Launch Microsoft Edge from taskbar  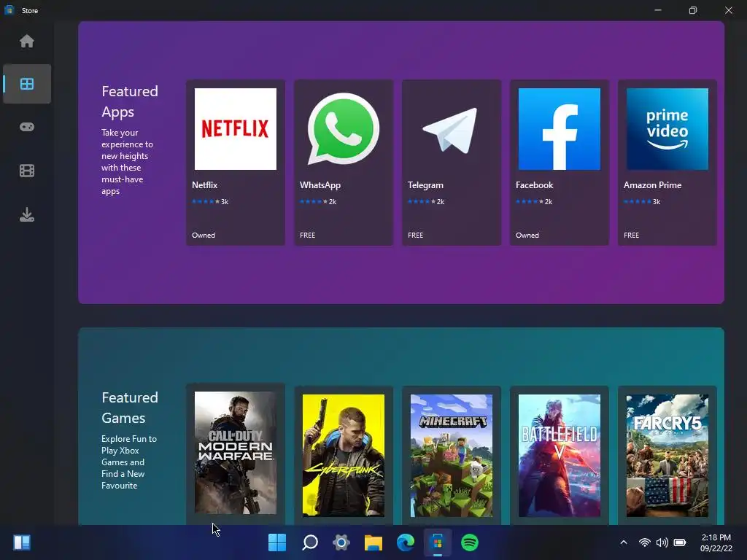tap(406, 542)
